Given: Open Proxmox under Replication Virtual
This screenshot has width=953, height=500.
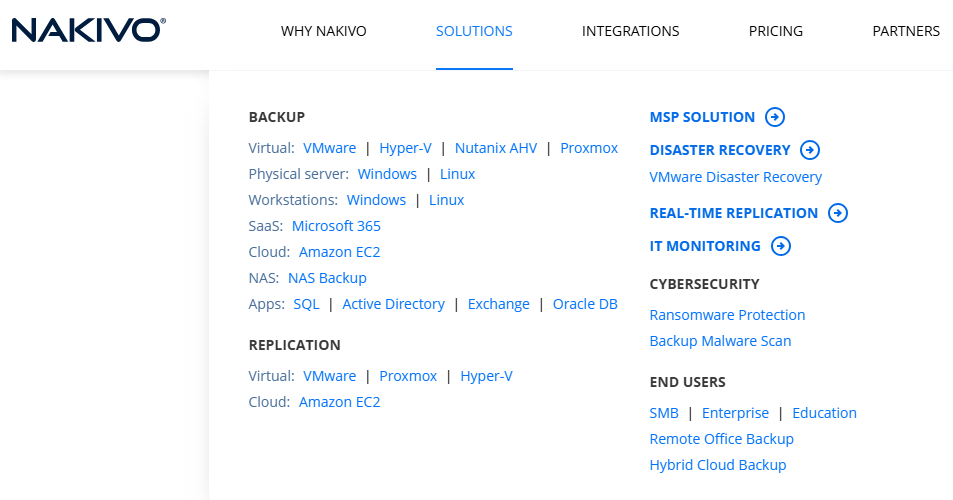Looking at the screenshot, I should coord(408,376).
